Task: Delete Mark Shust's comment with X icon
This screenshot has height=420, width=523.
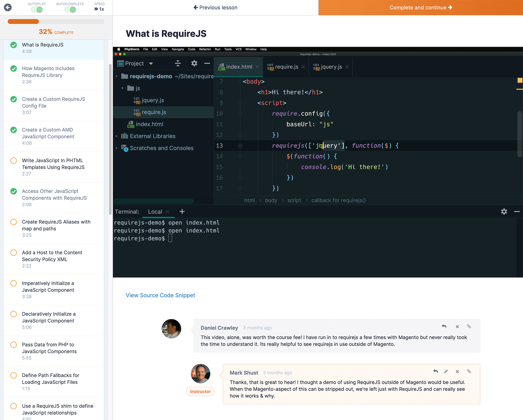Action: click(457, 371)
